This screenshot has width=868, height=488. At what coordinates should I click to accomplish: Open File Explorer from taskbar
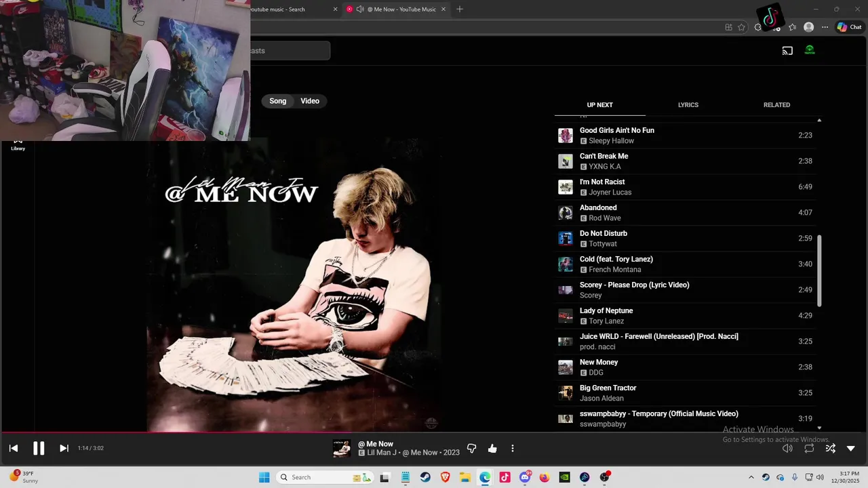click(x=465, y=477)
